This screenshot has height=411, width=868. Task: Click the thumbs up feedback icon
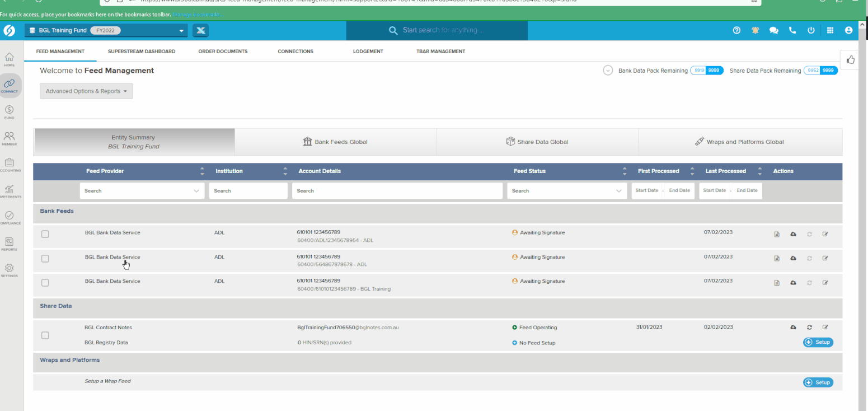pyautogui.click(x=851, y=60)
